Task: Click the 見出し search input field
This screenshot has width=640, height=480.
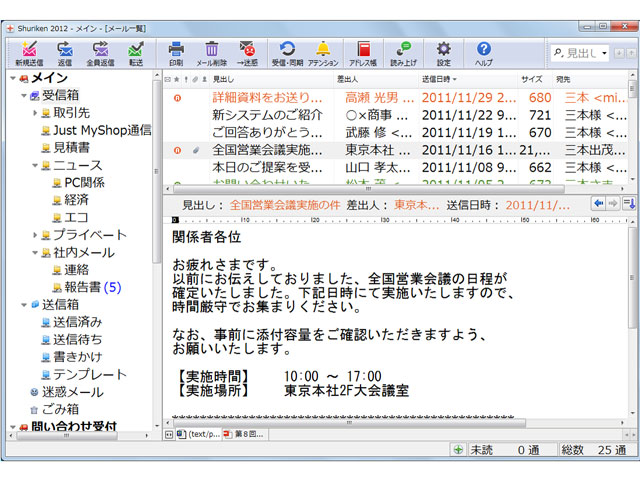Action: (582, 53)
